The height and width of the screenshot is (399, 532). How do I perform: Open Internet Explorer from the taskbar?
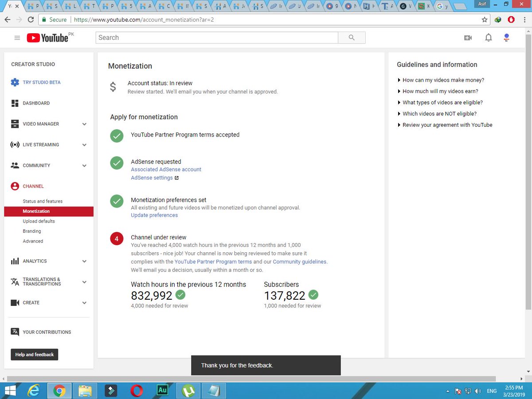pos(33,391)
